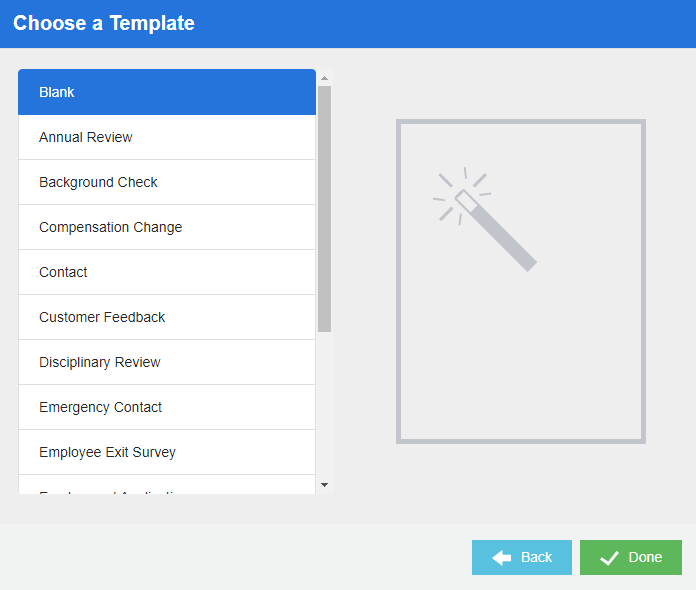Click the left arrow icon on Back
Viewport: 696px width, 590px height.
click(502, 558)
